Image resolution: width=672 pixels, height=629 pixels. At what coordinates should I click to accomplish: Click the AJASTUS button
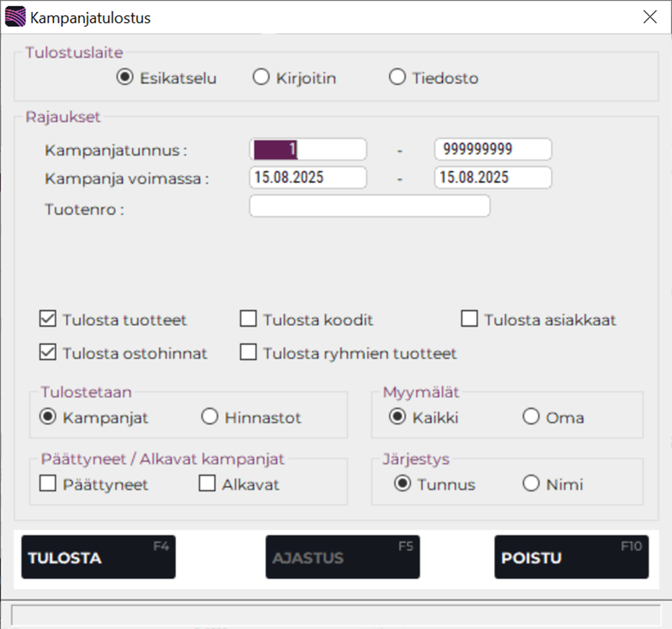pos(342,557)
